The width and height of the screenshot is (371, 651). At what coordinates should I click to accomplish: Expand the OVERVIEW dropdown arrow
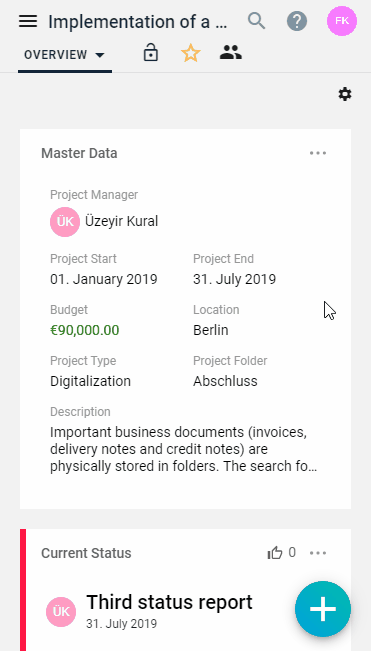pos(100,55)
